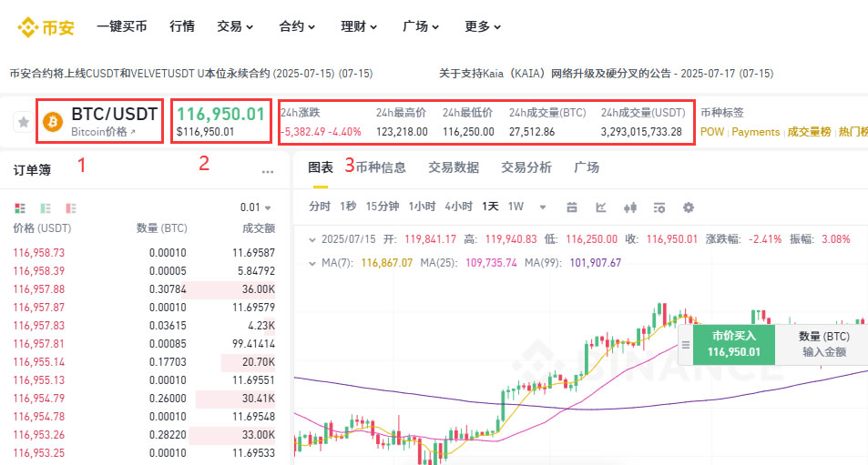
Task: Click the 116,957.81 ask price row
Action: pyautogui.click(x=144, y=344)
